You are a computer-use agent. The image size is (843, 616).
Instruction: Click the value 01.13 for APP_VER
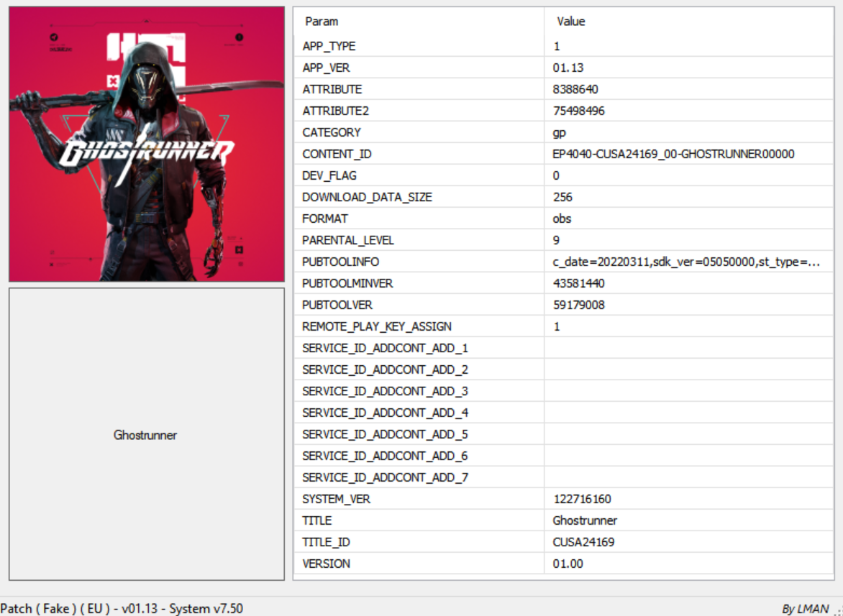coord(568,68)
